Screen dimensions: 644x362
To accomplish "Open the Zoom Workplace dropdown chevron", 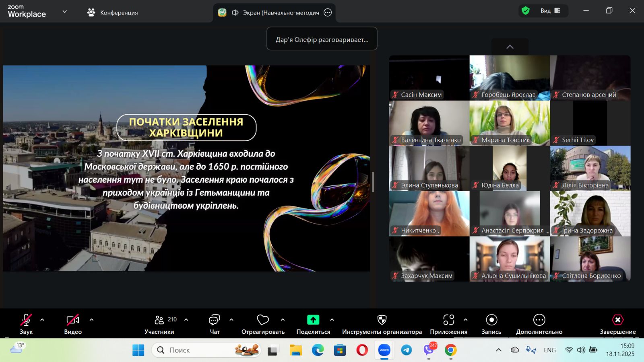I will coord(64,12).
